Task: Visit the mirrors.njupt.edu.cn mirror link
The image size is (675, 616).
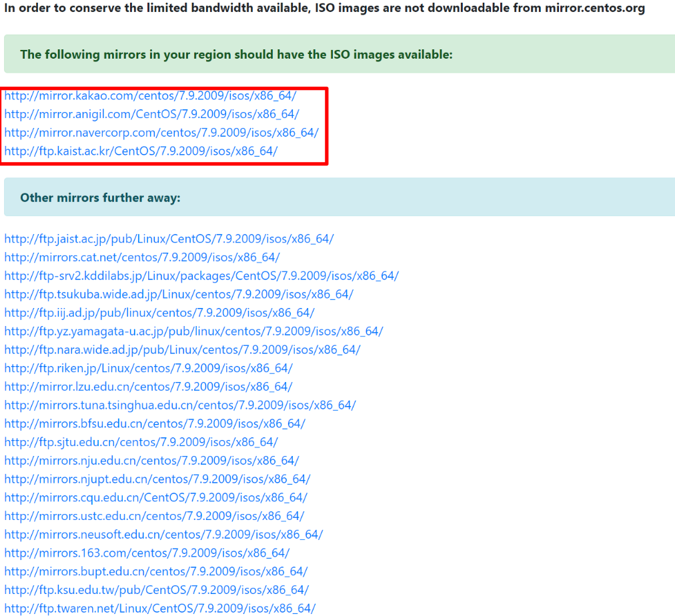Action: 157,479
